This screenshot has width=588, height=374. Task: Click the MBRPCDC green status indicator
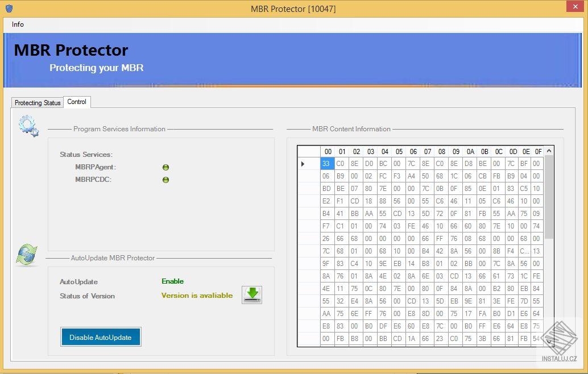tap(165, 180)
